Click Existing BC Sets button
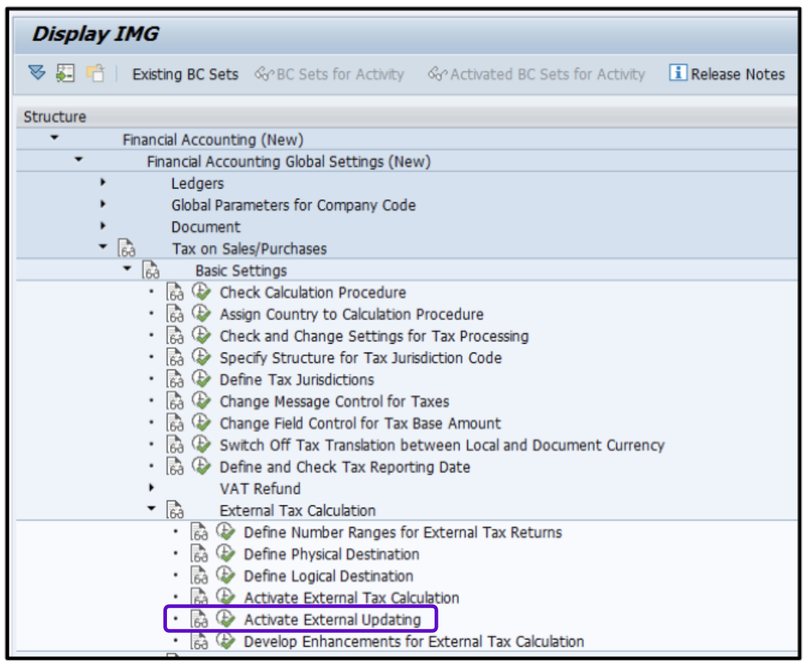812x666 pixels. tap(185, 74)
